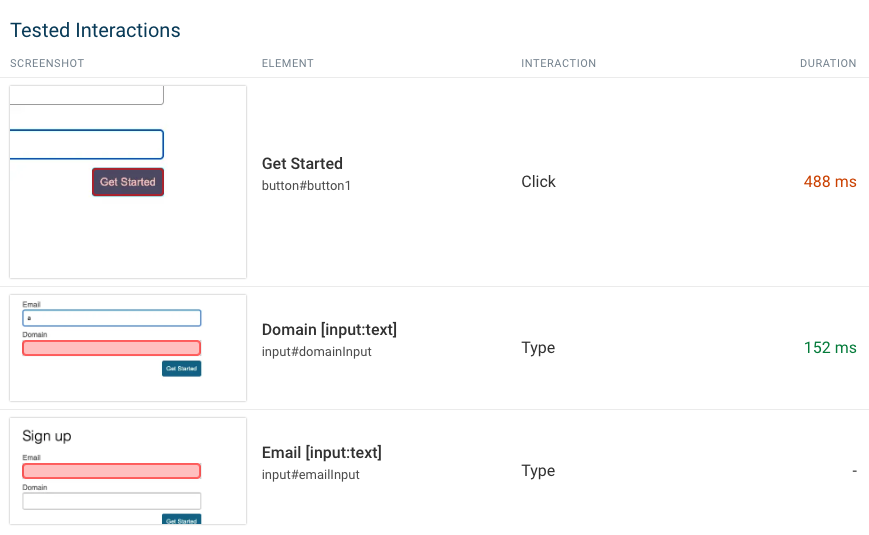Click the dash duration in the Email row
The image size is (869, 535).
tap(854, 471)
